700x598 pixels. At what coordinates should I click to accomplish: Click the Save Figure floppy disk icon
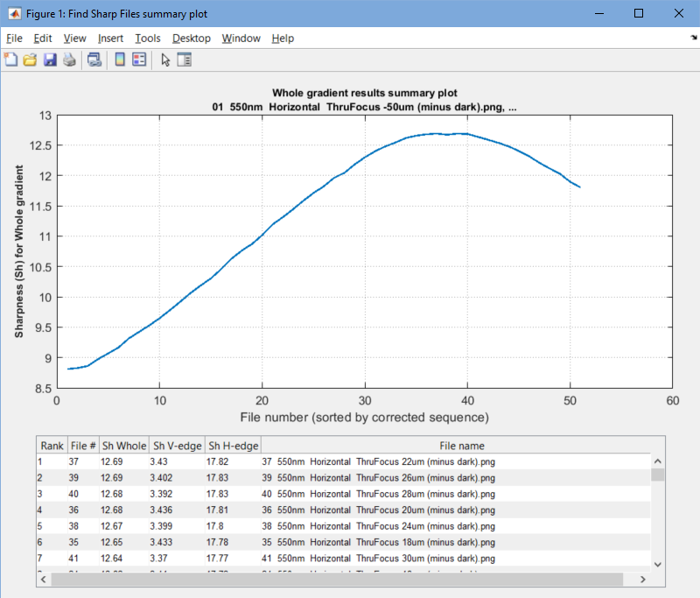tap(50, 60)
